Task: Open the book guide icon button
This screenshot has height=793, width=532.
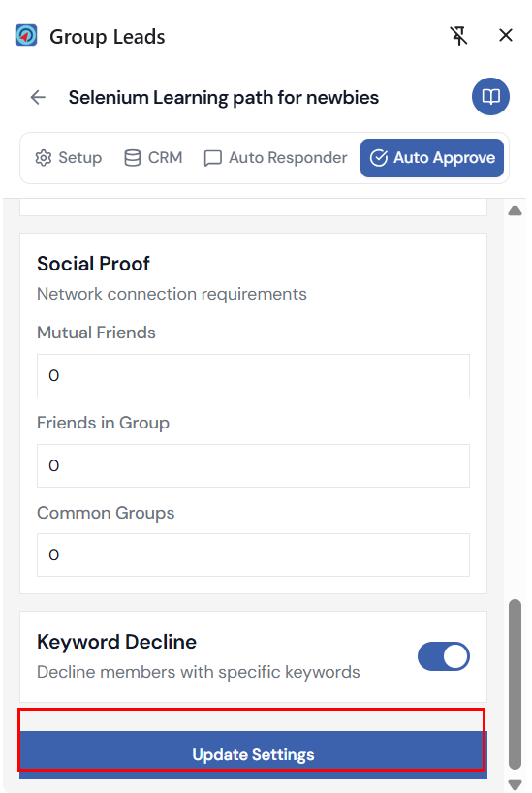Action: 490,97
